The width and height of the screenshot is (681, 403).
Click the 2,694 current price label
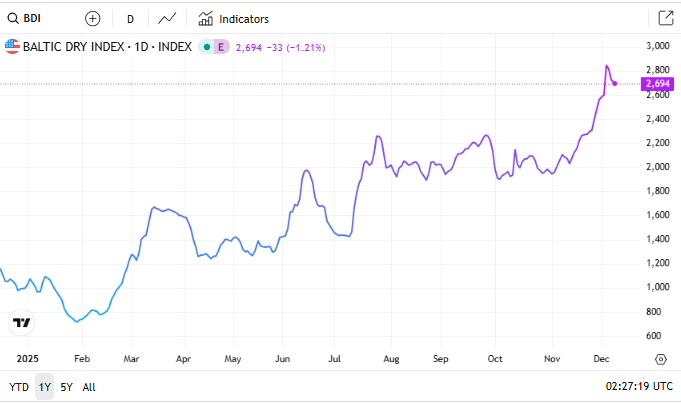[x=657, y=83]
